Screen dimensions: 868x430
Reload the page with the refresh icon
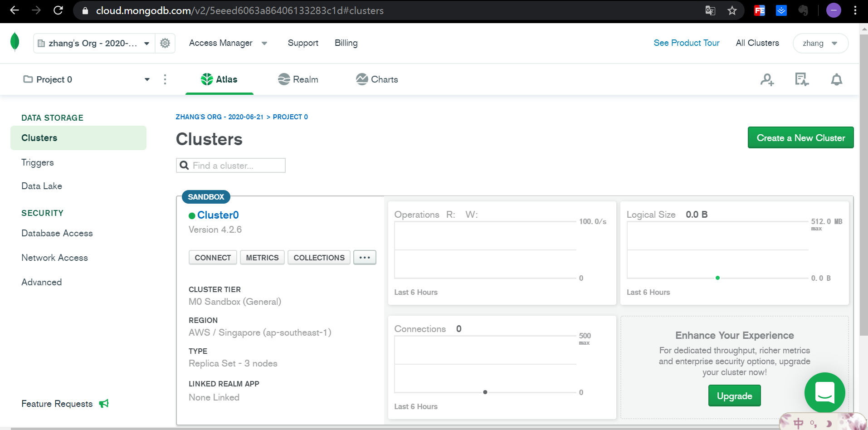pyautogui.click(x=58, y=10)
